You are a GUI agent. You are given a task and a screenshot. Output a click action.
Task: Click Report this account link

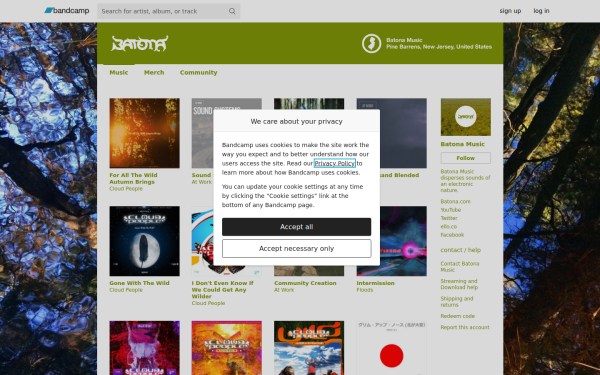click(x=465, y=327)
